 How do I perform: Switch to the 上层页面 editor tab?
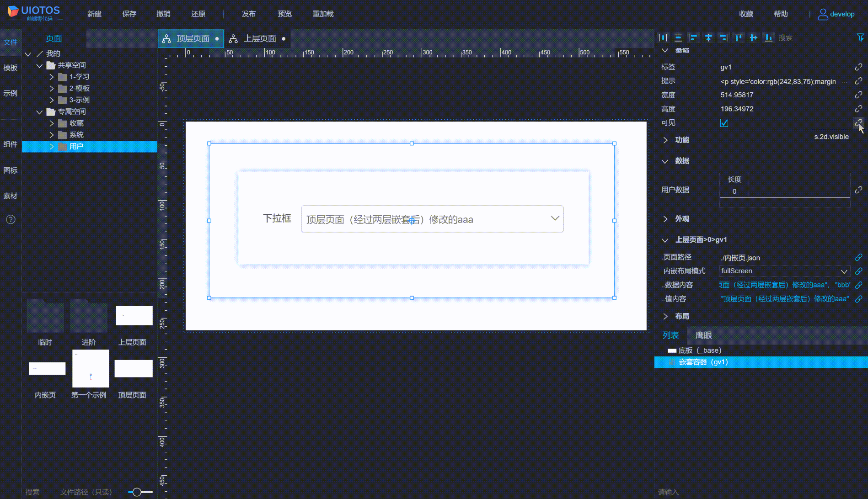click(259, 39)
